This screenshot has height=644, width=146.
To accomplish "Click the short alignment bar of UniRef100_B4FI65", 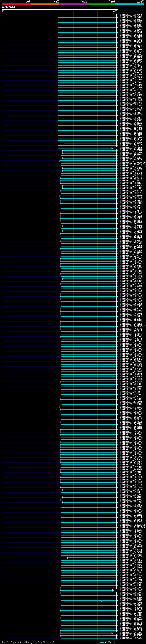I will coord(86,148).
